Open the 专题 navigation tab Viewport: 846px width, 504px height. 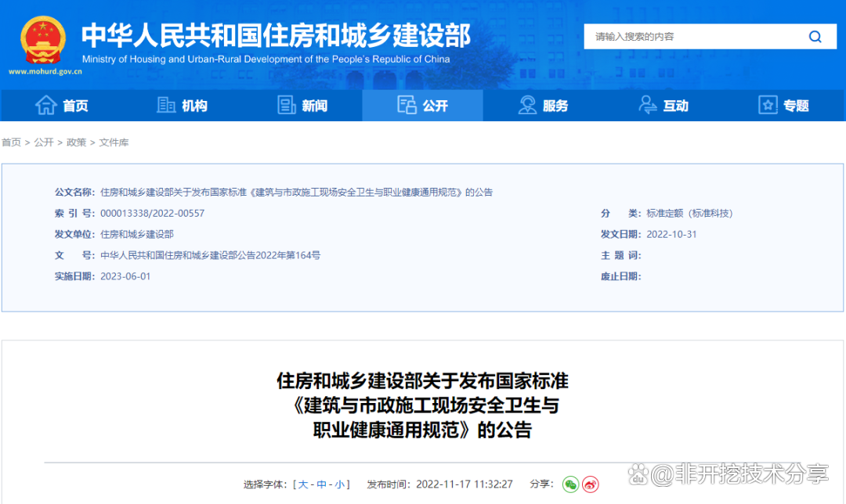click(783, 106)
